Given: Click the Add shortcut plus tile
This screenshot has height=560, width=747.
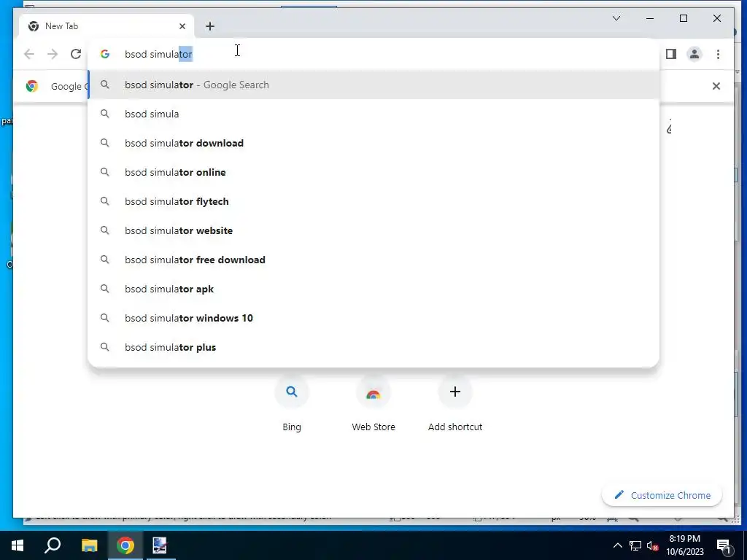Looking at the screenshot, I should pyautogui.click(x=455, y=404).
